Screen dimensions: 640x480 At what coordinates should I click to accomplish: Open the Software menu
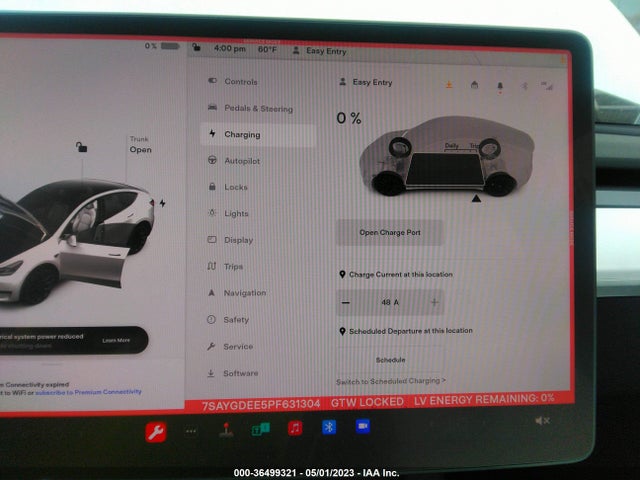[x=233, y=373]
